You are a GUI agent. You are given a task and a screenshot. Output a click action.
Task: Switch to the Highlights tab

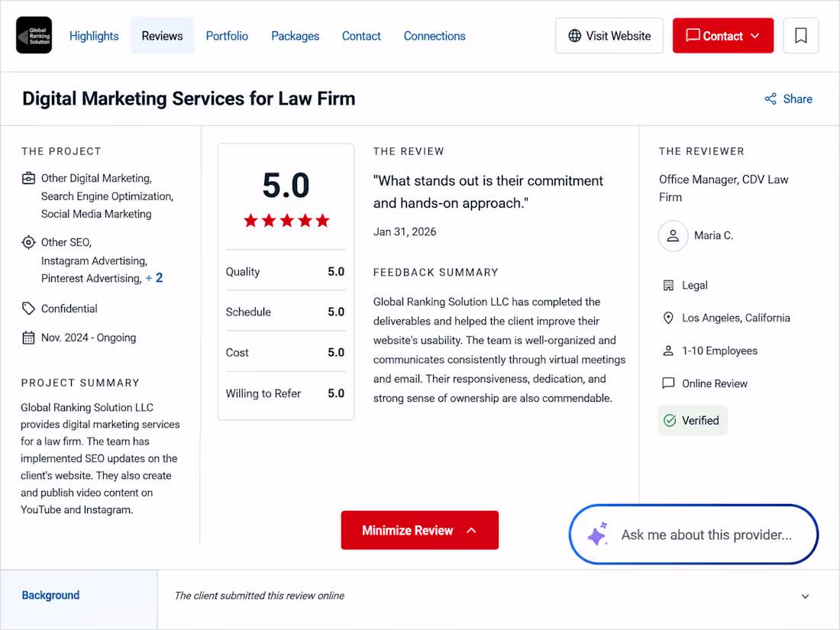[94, 36]
